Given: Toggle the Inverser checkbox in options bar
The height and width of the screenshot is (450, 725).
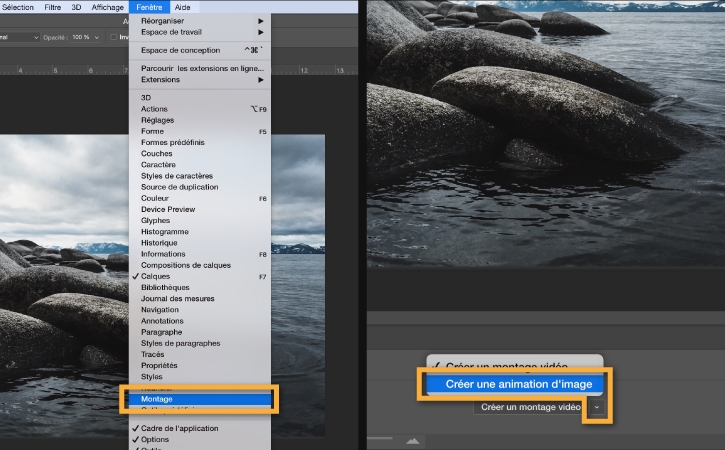Looking at the screenshot, I should coord(113,37).
